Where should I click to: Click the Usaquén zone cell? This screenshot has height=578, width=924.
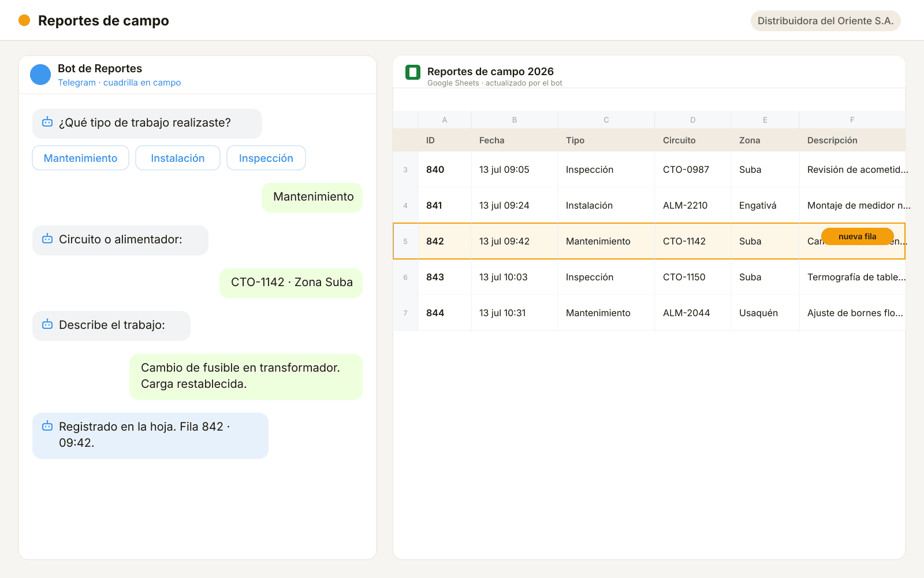coord(765,313)
